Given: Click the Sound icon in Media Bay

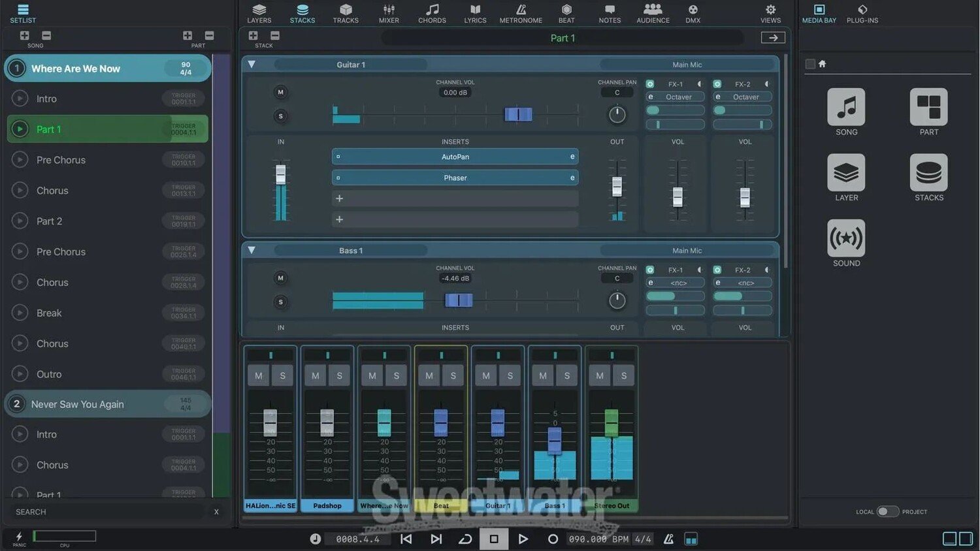Looking at the screenshot, I should tap(846, 239).
